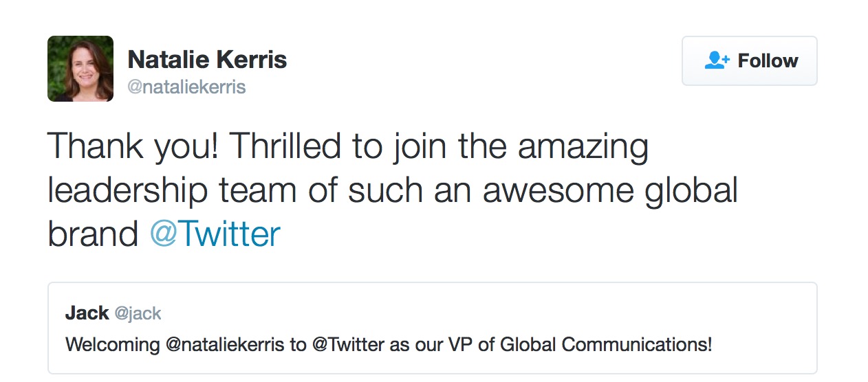
Task: Open the blue @Twitter mention in main tweet
Action: click(215, 234)
